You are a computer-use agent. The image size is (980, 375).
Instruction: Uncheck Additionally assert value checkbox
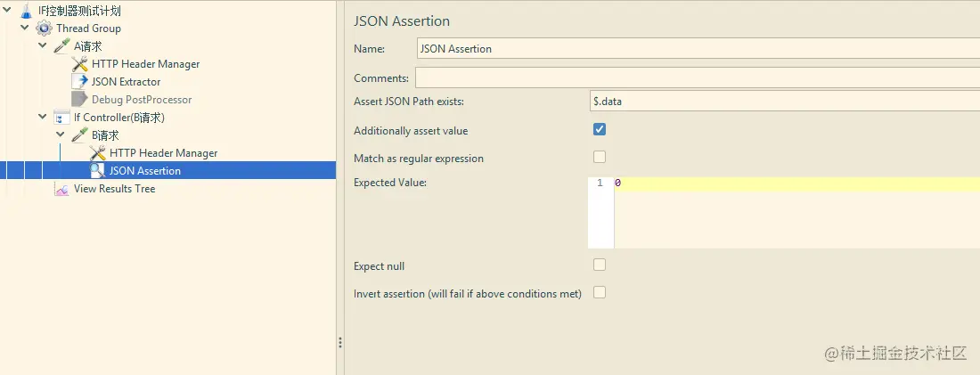[x=600, y=129]
